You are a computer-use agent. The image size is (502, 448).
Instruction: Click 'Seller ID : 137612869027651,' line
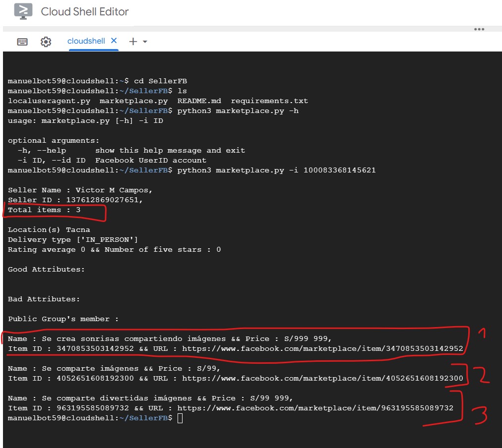(75, 200)
